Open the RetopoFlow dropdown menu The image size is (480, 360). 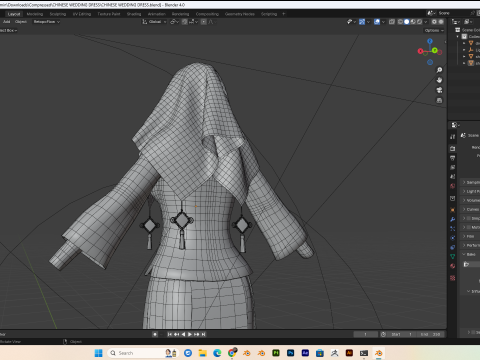(47, 22)
